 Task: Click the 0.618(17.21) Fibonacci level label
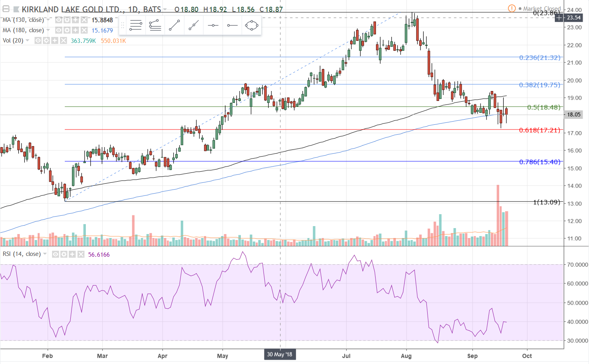(539, 130)
